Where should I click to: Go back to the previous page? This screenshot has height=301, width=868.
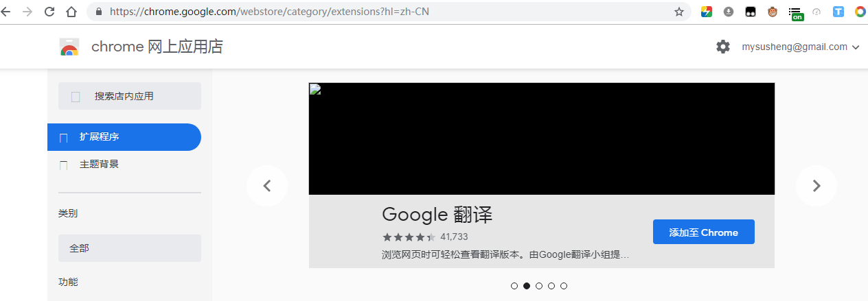[x=5, y=12]
